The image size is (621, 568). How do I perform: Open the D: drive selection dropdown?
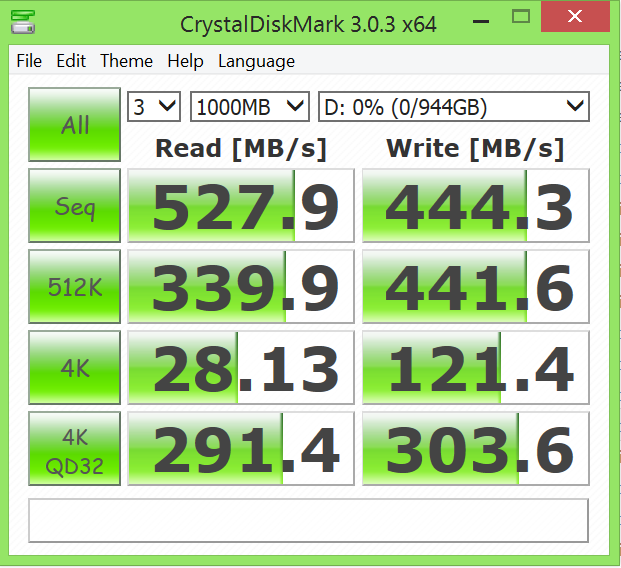tap(452, 106)
